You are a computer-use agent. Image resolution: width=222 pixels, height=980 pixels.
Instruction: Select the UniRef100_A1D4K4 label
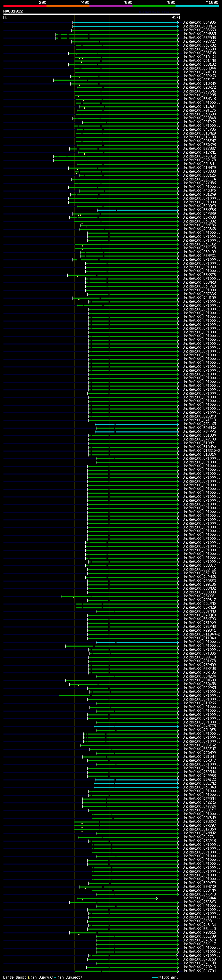click(199, 57)
